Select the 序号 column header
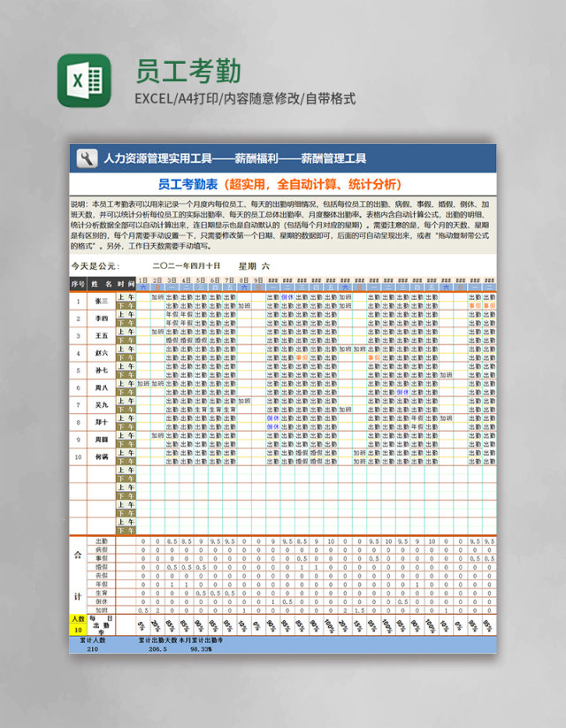Viewport: 566px width, 728px height. (78, 284)
